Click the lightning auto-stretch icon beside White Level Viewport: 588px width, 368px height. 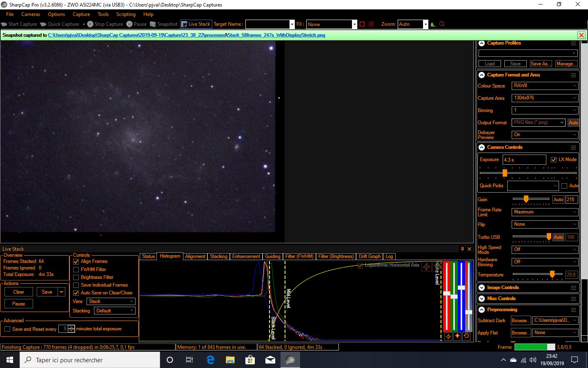point(427,267)
